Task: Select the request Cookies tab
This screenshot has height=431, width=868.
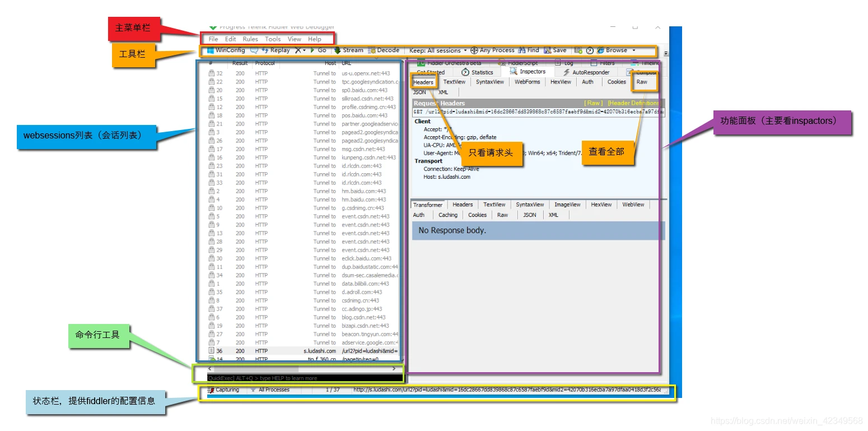Action: [617, 82]
